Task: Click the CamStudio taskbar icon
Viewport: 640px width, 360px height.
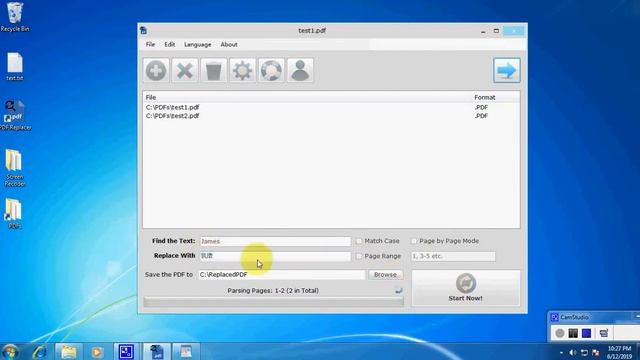Action: 126,351
